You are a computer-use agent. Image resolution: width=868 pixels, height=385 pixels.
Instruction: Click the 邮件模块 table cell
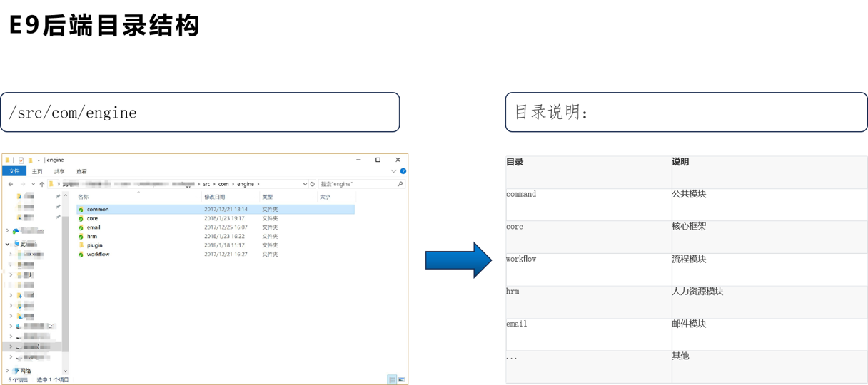tap(769, 334)
